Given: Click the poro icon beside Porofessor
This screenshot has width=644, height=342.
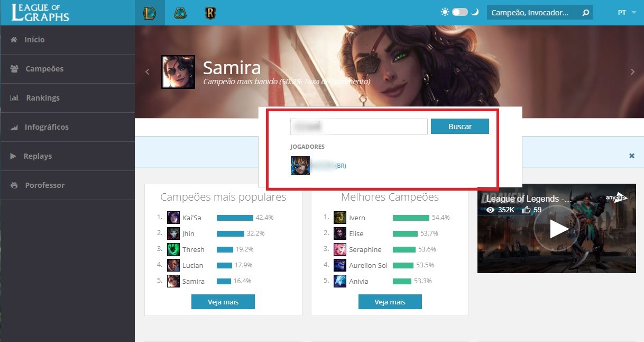Looking at the screenshot, I should [x=14, y=185].
